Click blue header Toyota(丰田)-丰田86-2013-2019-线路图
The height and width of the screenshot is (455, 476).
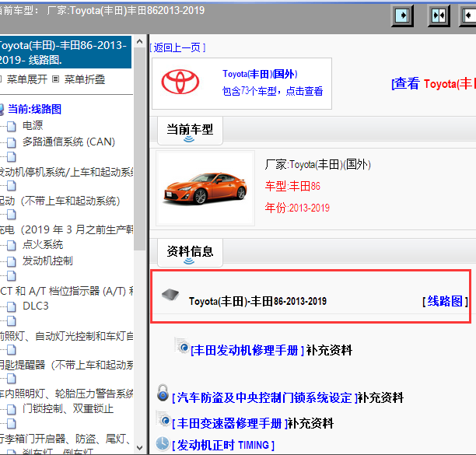click(x=65, y=52)
